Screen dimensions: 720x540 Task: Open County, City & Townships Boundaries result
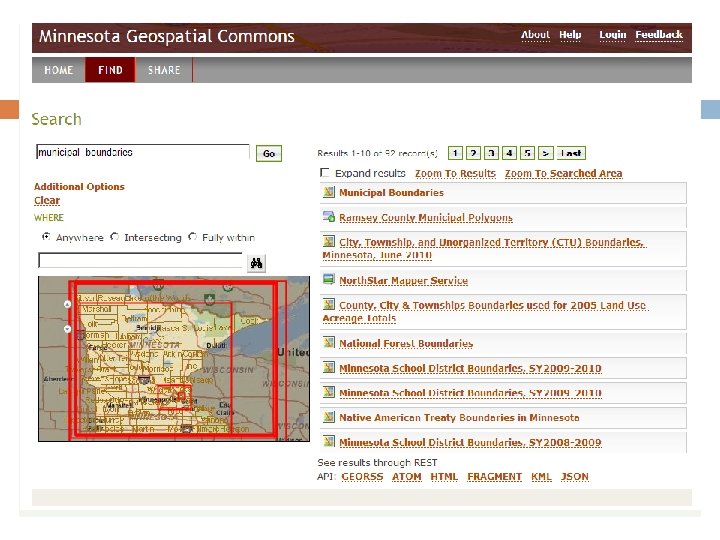(x=485, y=311)
